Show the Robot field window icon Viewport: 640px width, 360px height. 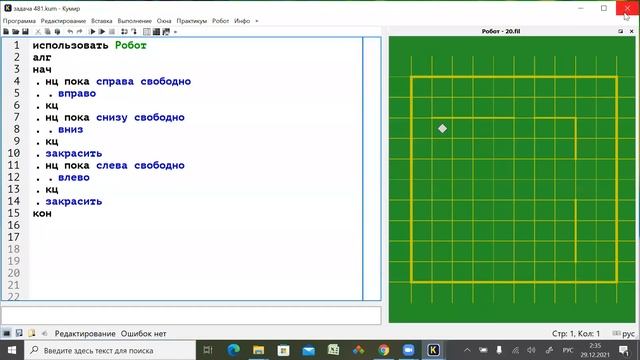click(x=147, y=31)
